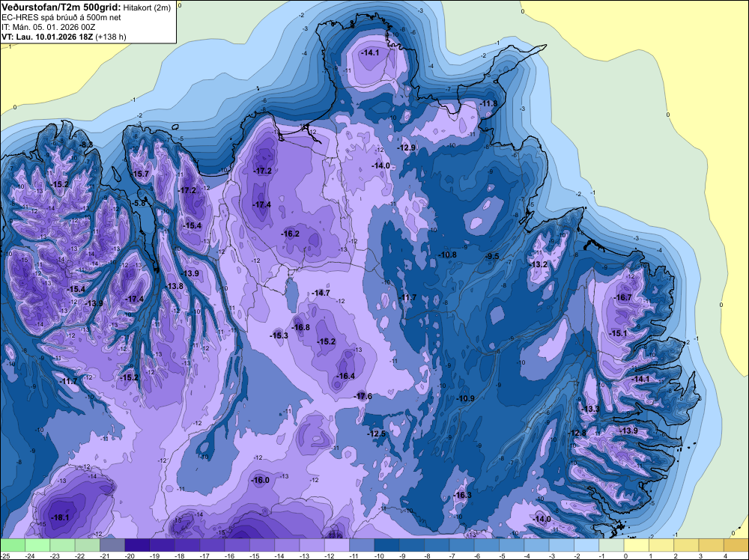
Task: Choose the -5 medium blue legend swatch
Action: pos(511,545)
